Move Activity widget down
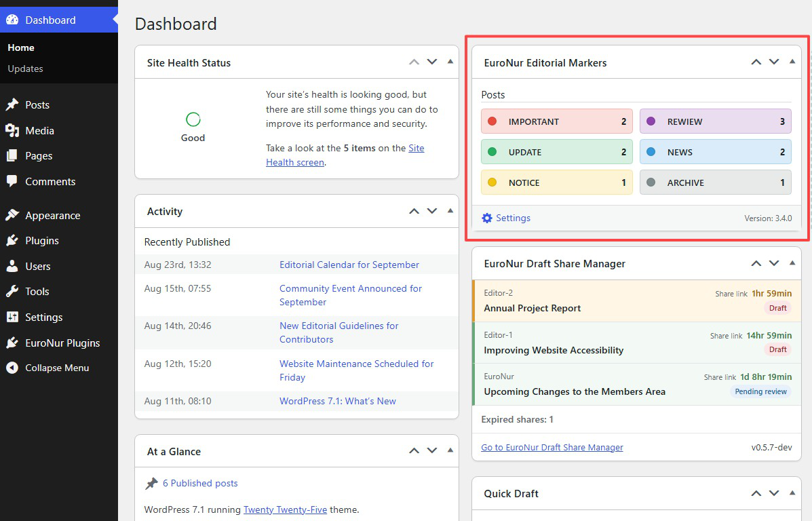Viewport: 812px width, 521px height. coord(432,211)
